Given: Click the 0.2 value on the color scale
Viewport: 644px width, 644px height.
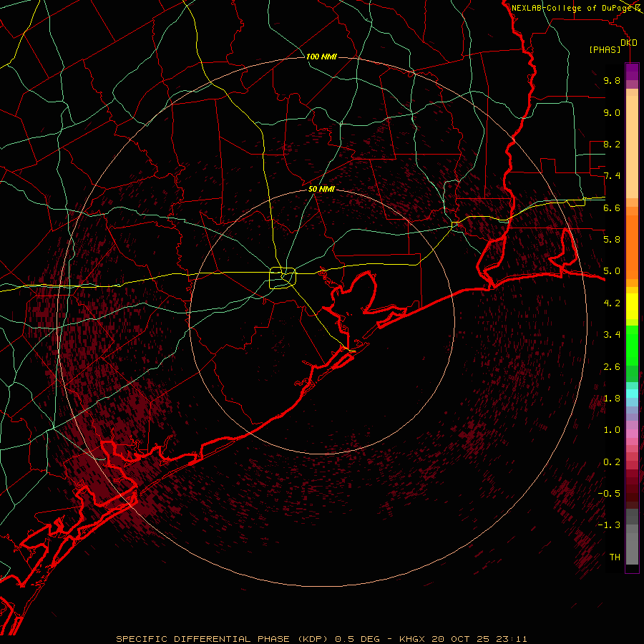Looking at the screenshot, I should (x=612, y=462).
